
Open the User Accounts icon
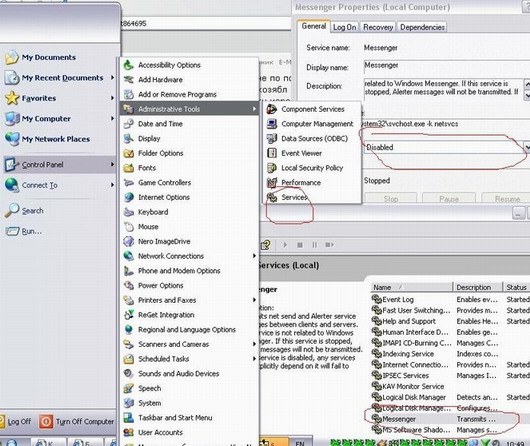click(x=128, y=432)
